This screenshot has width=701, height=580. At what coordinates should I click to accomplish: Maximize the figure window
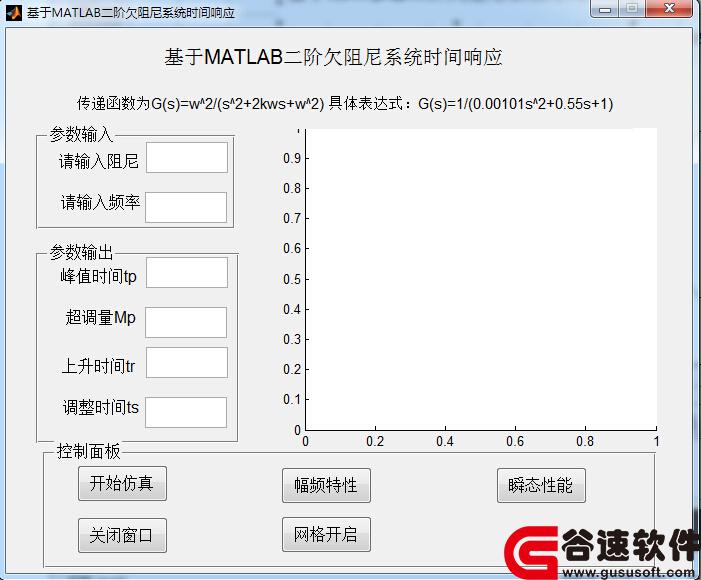pyautogui.click(x=632, y=9)
